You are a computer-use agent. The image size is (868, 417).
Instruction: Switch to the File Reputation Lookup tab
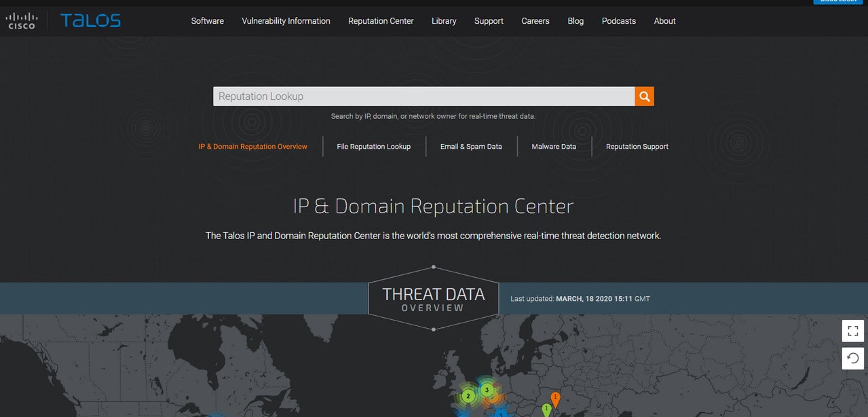point(374,147)
